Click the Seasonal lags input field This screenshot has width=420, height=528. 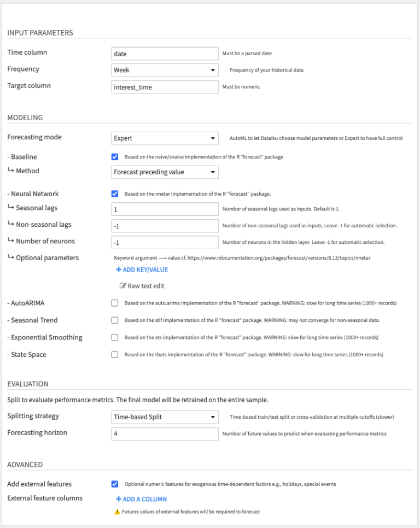[164, 209]
